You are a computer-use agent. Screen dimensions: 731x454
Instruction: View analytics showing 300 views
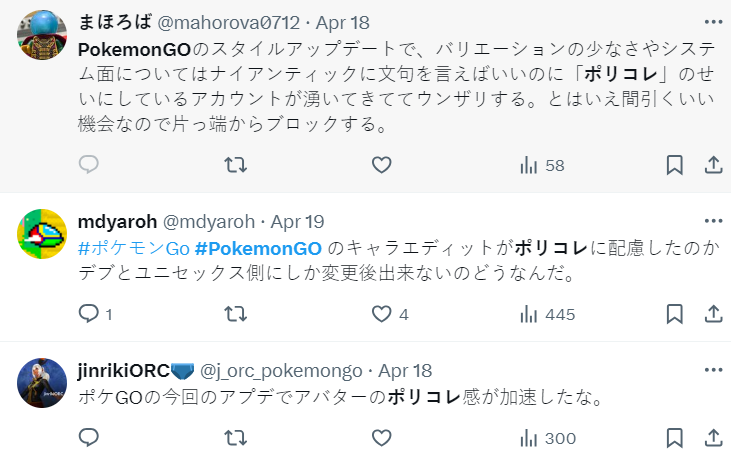547,438
